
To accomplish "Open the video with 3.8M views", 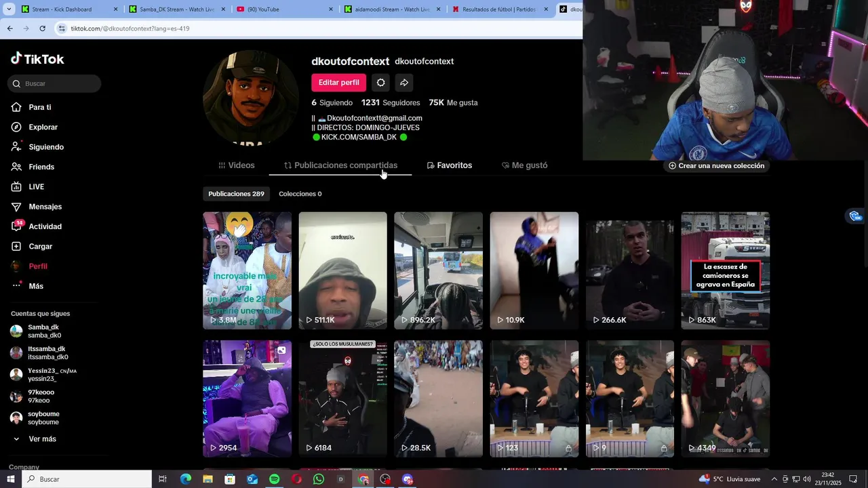I will [247, 270].
